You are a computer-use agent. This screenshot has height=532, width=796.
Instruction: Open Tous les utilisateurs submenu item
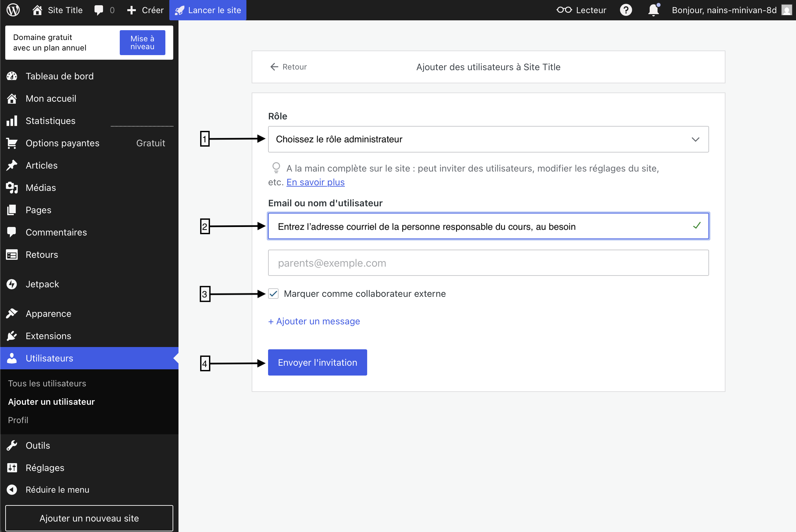point(47,383)
